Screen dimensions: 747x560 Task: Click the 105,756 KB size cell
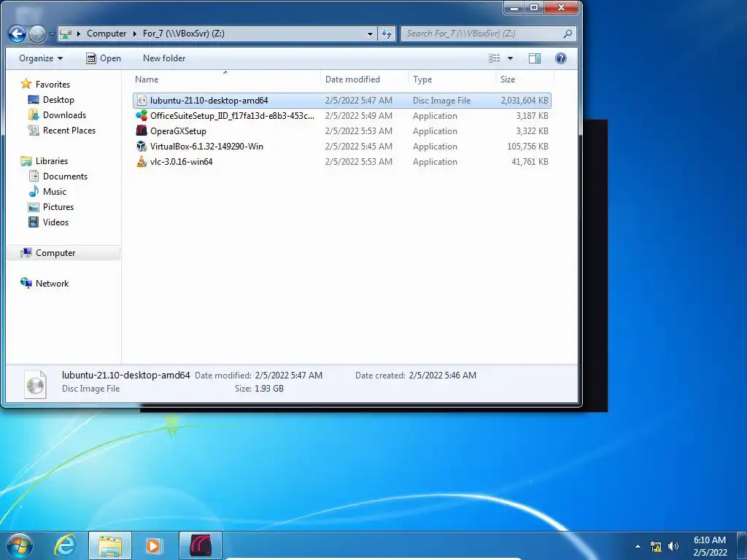[x=527, y=146]
